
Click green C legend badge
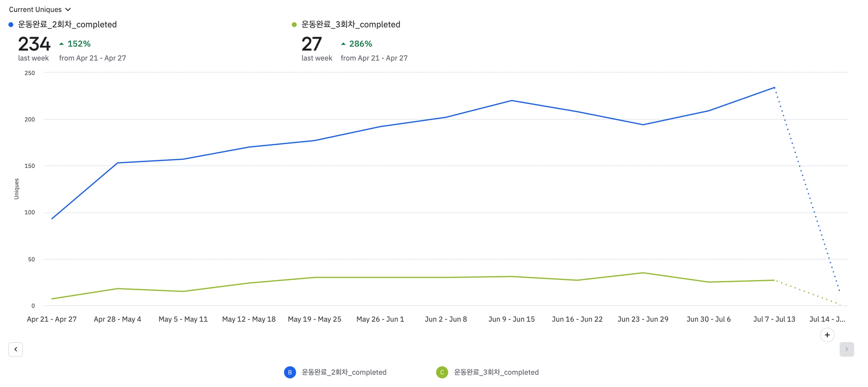coord(442,372)
